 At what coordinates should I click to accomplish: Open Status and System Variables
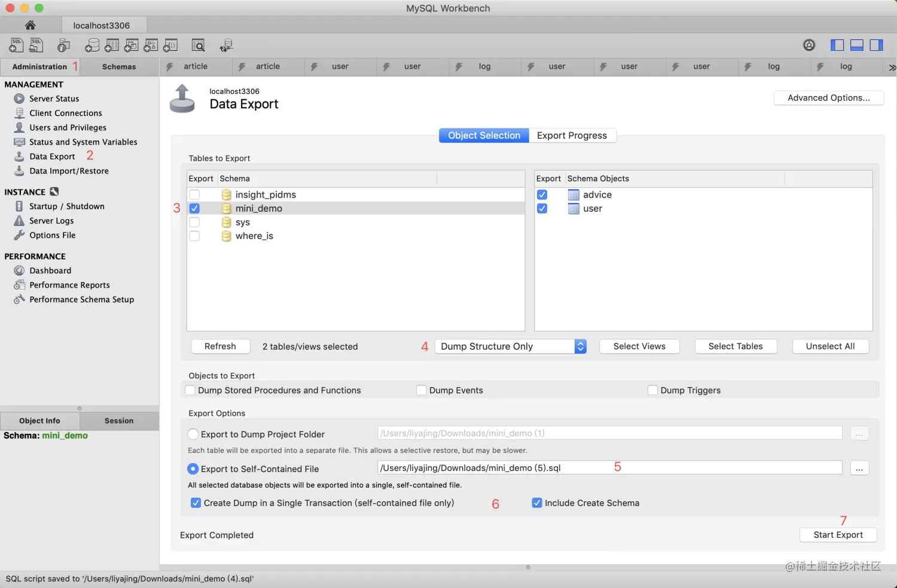point(83,142)
